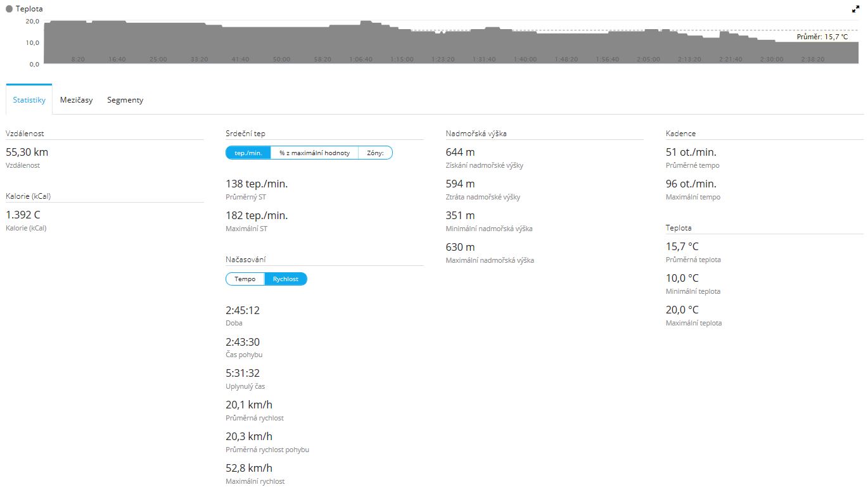868x492 pixels.
Task: Click the Teplota chart title
Action: pos(29,9)
